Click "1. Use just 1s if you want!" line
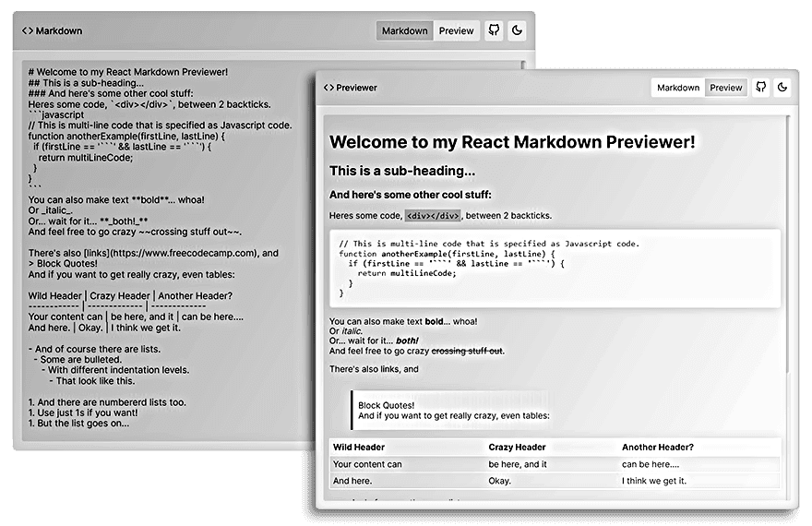The image size is (812, 526). [83, 412]
